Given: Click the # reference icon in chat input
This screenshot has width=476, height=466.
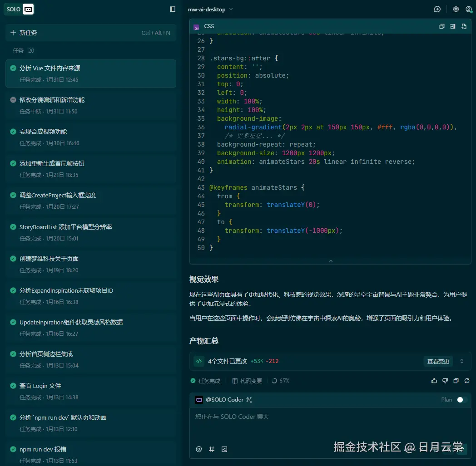Looking at the screenshot, I should [x=211, y=449].
